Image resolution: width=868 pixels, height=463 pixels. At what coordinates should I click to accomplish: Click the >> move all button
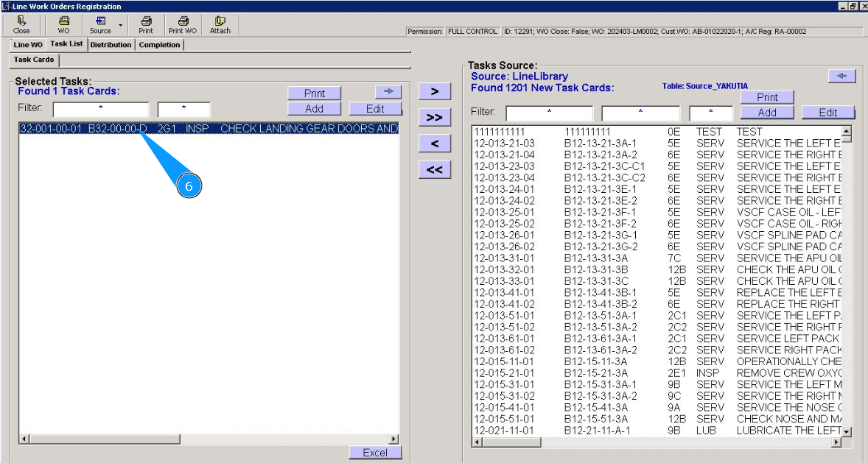coord(435,117)
